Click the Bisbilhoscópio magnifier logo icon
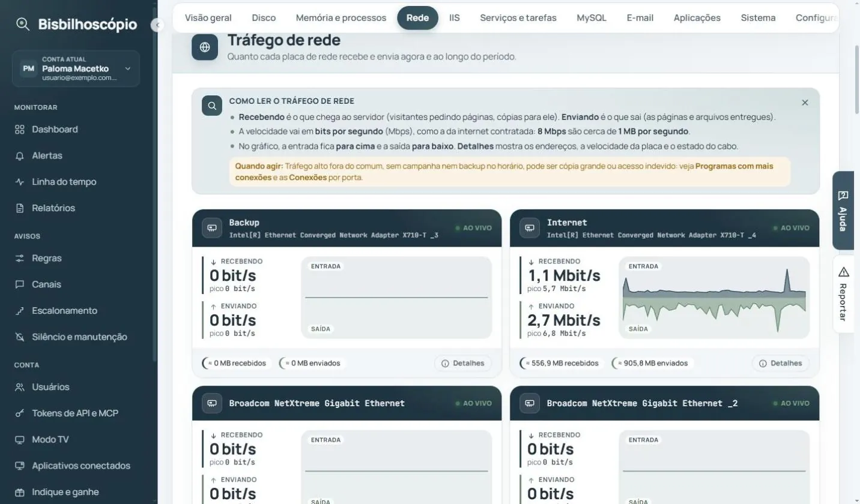The width and height of the screenshot is (860, 504). coord(23,25)
